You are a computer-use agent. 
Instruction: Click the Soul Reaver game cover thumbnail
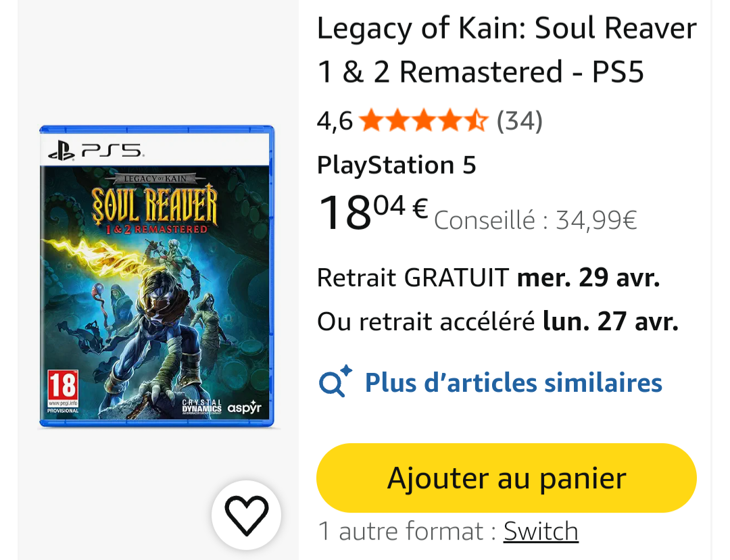coord(157,276)
